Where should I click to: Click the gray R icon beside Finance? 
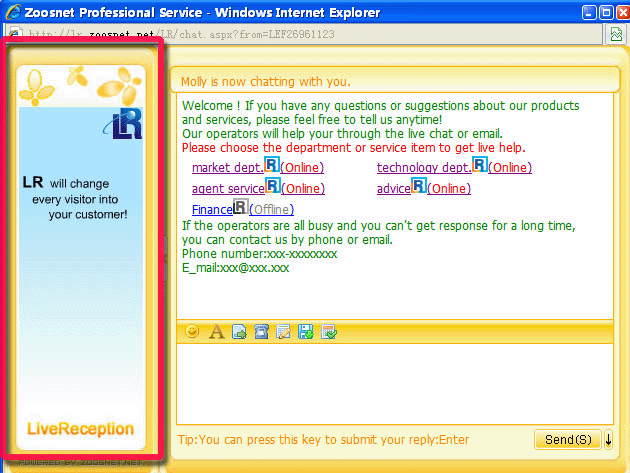coord(241,207)
